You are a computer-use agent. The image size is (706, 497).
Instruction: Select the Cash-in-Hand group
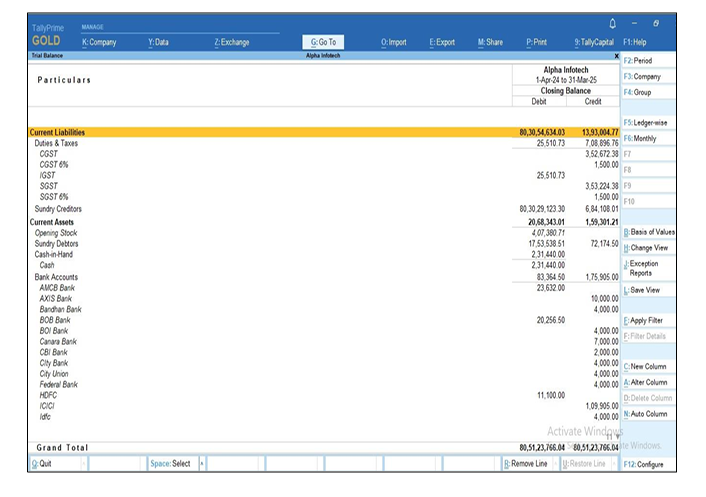pos(324,254)
